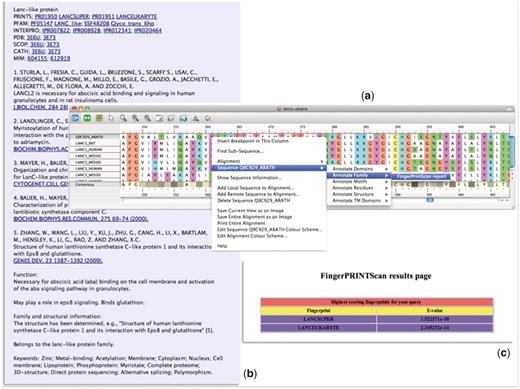Click the triangle-shaped icon near toolbar end

[196, 118]
